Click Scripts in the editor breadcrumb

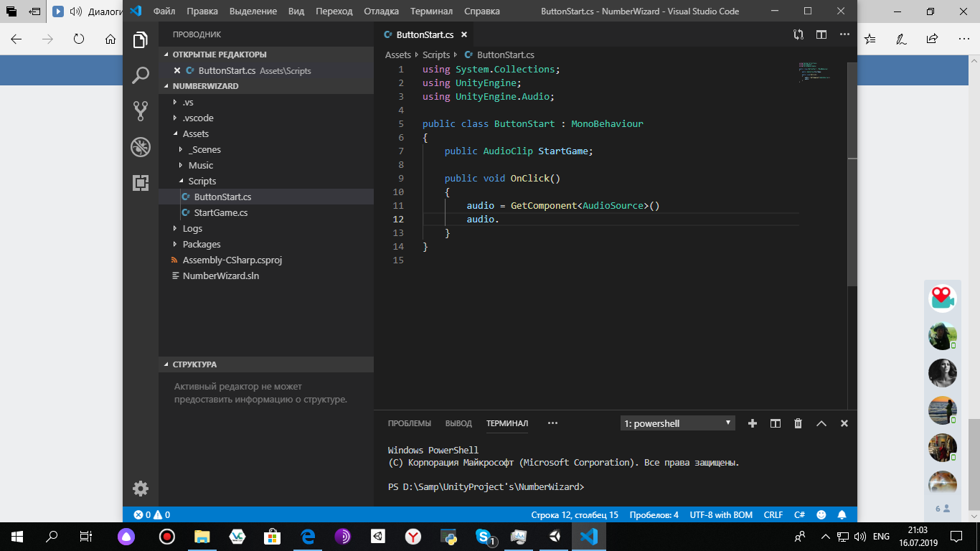tap(436, 55)
